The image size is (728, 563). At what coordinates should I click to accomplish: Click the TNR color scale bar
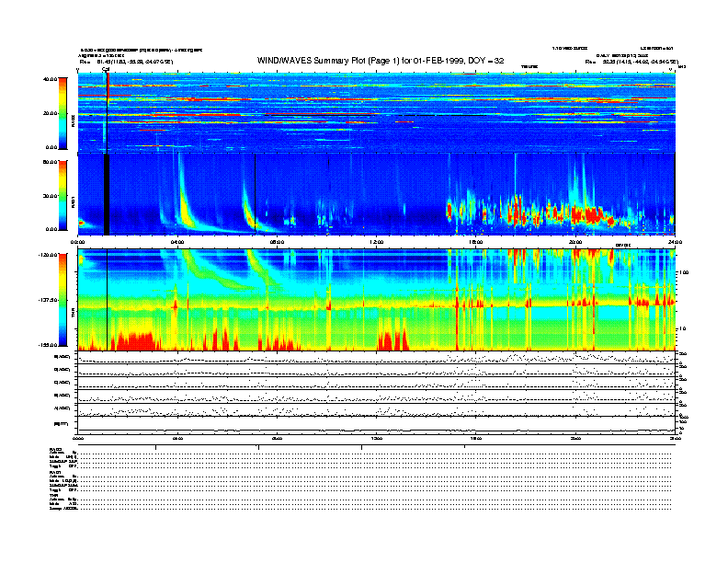coord(63,300)
